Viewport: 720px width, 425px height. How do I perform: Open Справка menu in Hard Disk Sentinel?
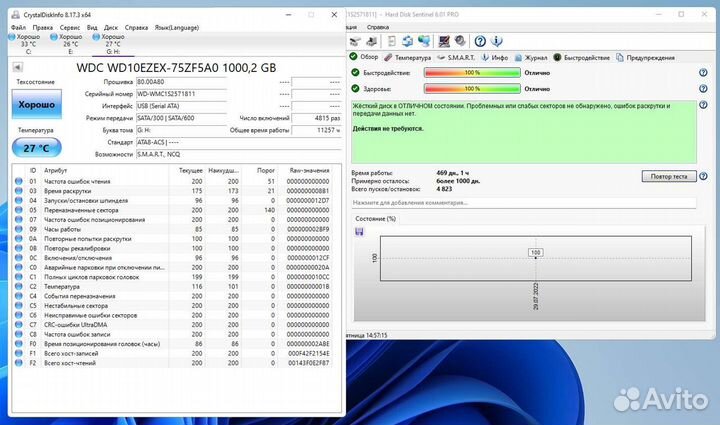click(x=378, y=28)
